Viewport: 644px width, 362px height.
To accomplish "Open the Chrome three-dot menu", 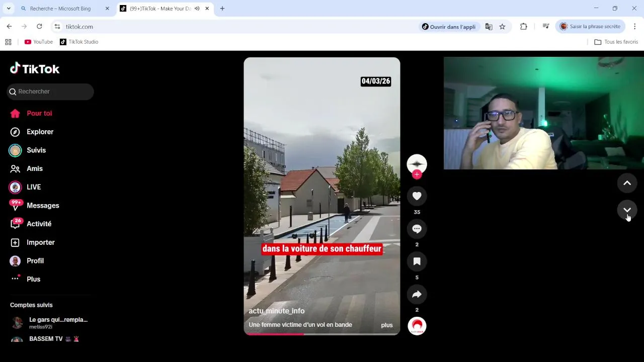I will 634,27.
